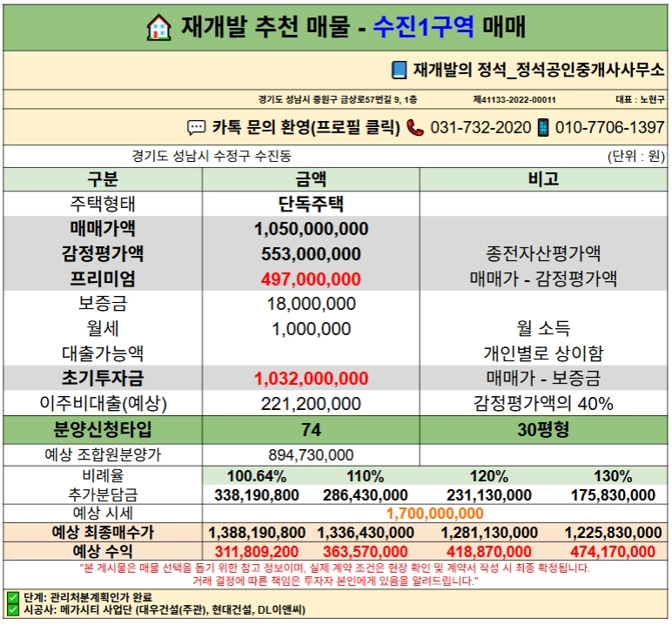672x625 pixels.
Task: Select the 매매가액 value 1,050,000,000
Action: coord(311,229)
